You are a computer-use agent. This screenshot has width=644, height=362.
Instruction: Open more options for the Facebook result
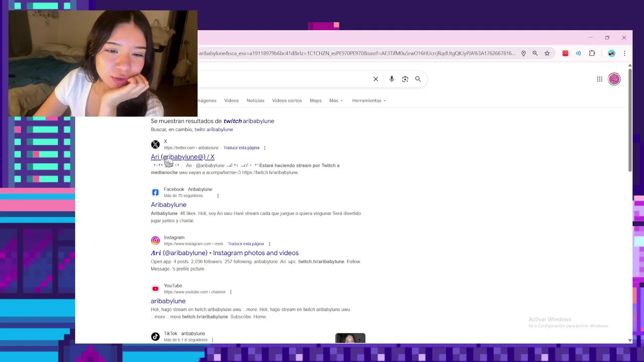point(218,196)
